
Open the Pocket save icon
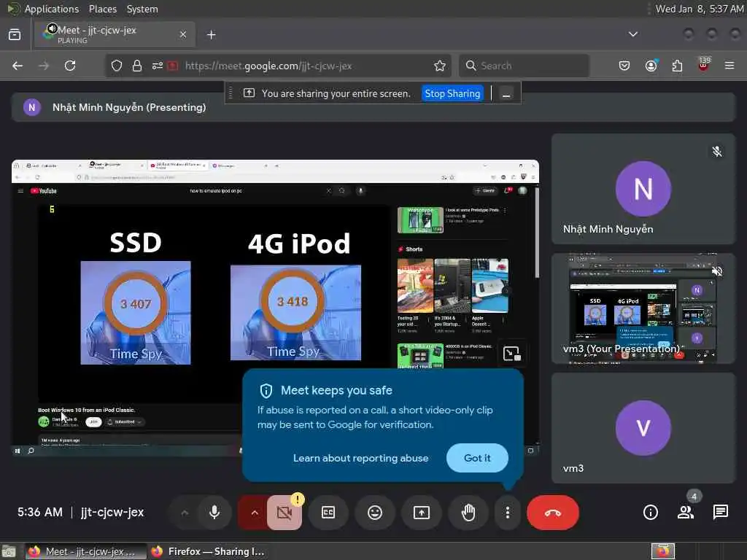624,66
